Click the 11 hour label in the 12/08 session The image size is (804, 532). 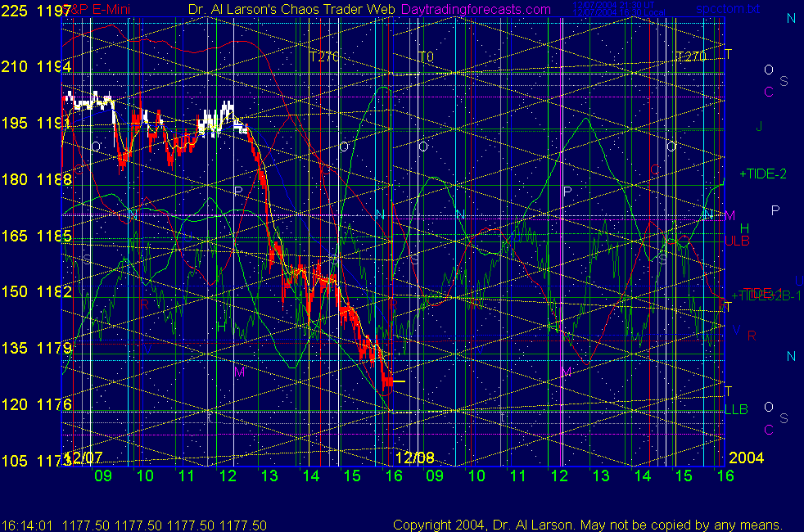tap(518, 476)
